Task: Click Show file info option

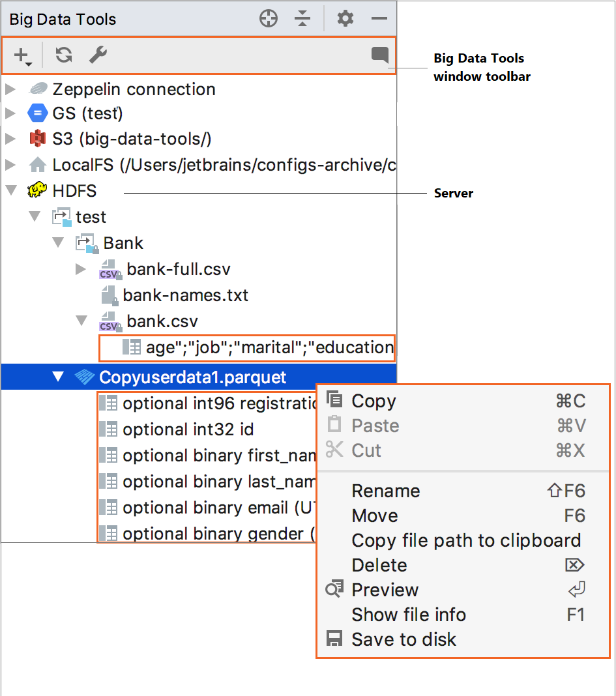Action: click(x=409, y=615)
